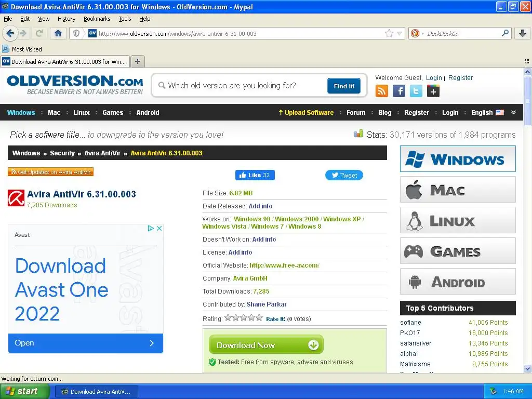Open the RSS feed icon
This screenshot has width=532, height=399.
382,91
